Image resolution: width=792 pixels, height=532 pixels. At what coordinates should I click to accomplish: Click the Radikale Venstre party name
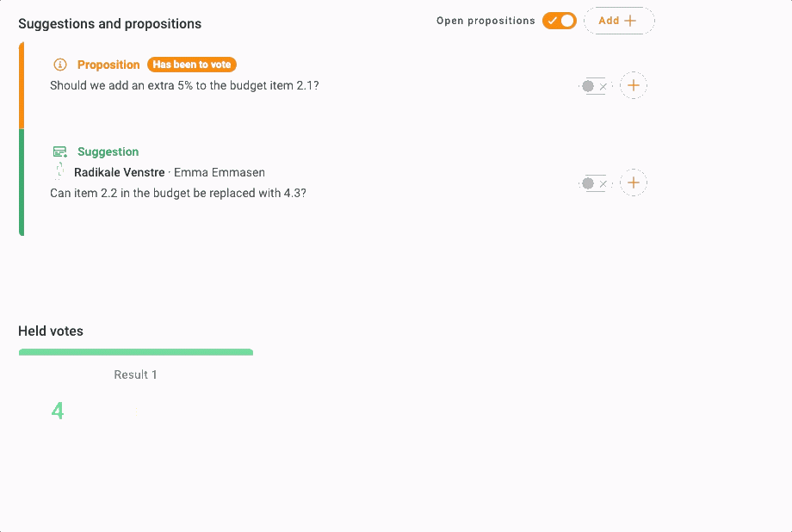click(119, 172)
